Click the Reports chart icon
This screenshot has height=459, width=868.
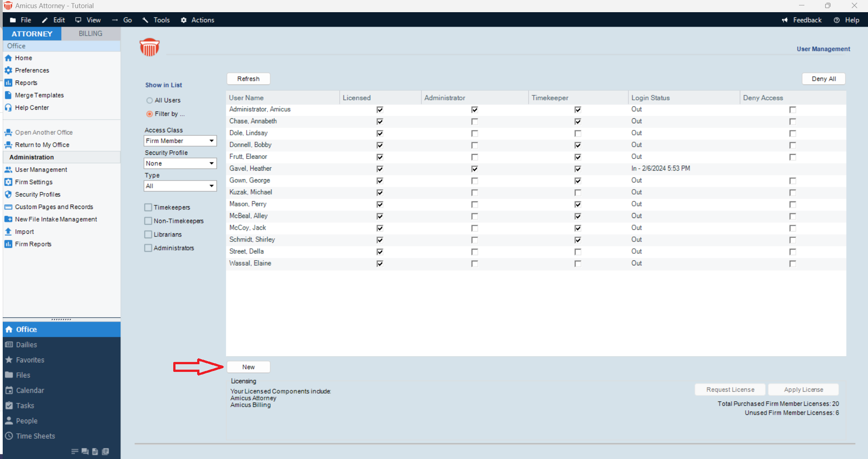[x=8, y=83]
